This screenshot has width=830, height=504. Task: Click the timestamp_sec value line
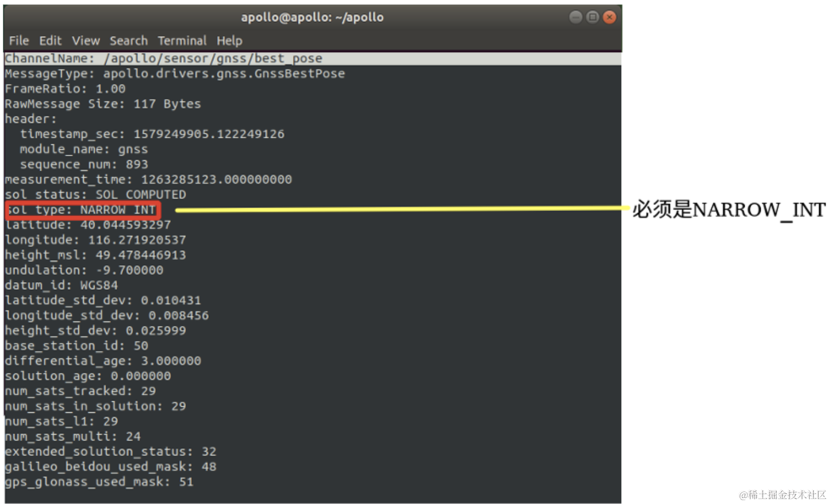(x=152, y=134)
